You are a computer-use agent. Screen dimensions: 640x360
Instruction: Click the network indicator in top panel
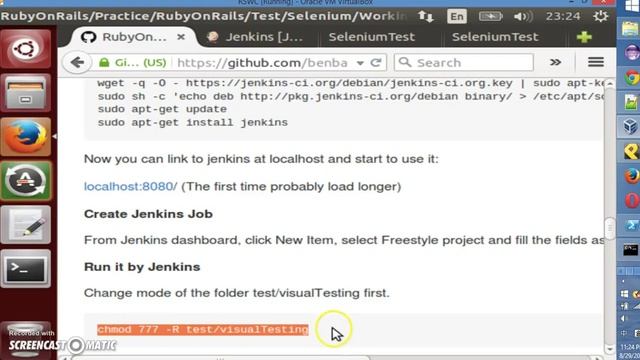point(425,16)
